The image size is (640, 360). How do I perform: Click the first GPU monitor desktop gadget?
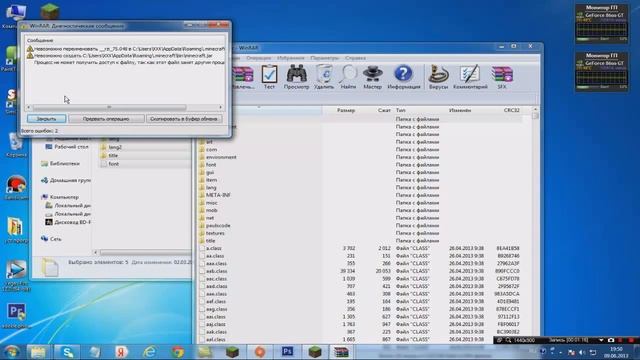coord(602,24)
